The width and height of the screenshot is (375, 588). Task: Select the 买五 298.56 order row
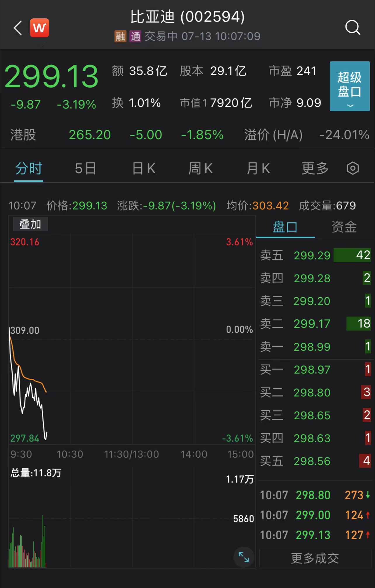tap(315, 461)
